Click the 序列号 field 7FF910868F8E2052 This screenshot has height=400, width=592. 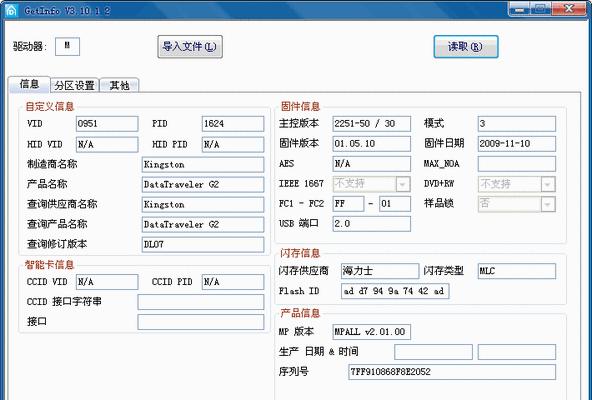click(x=452, y=372)
